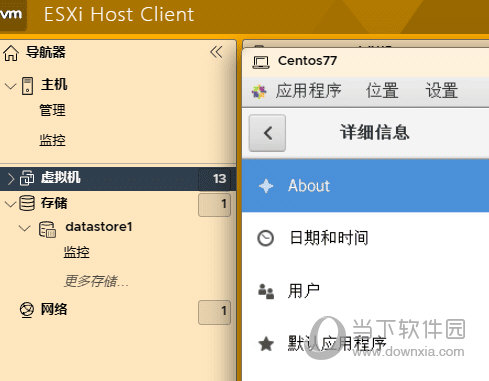The height and width of the screenshot is (381, 489).
Task: Click the ESXi Host Client title
Action: coord(119,15)
